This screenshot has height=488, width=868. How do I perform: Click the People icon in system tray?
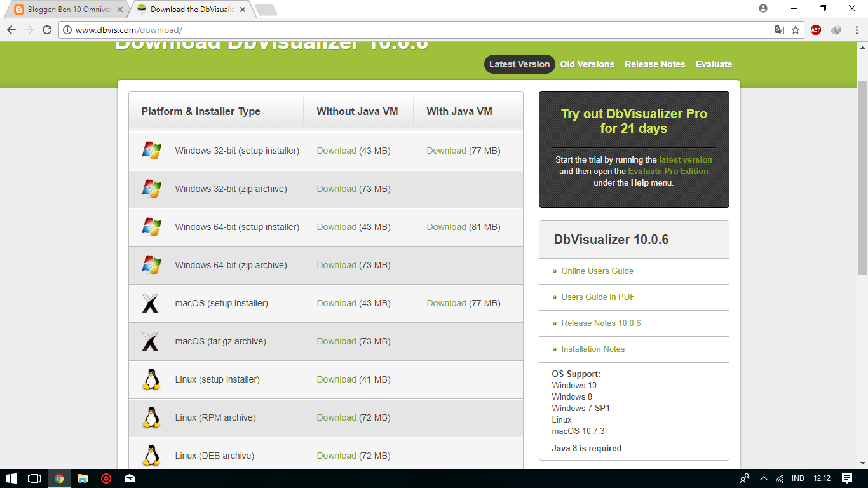745,478
